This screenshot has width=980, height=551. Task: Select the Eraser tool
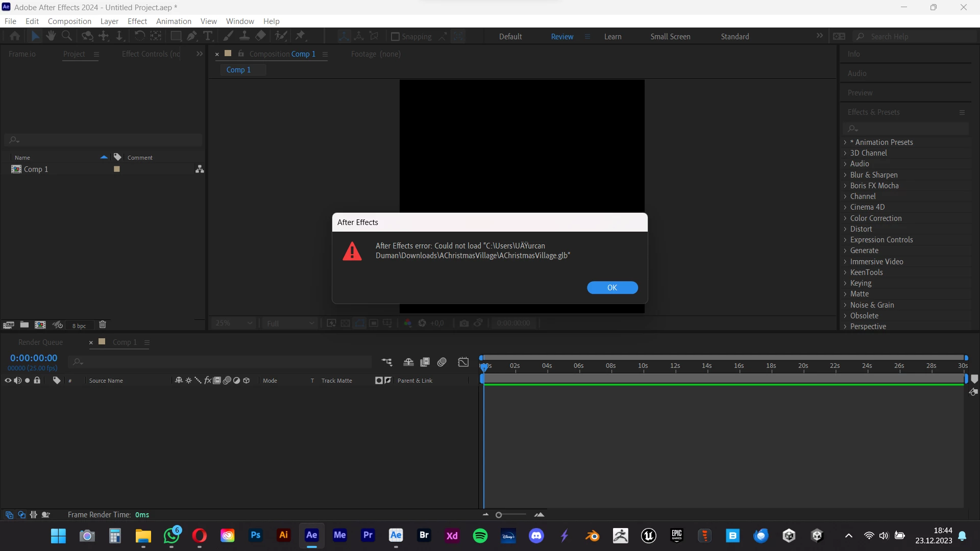(x=261, y=36)
